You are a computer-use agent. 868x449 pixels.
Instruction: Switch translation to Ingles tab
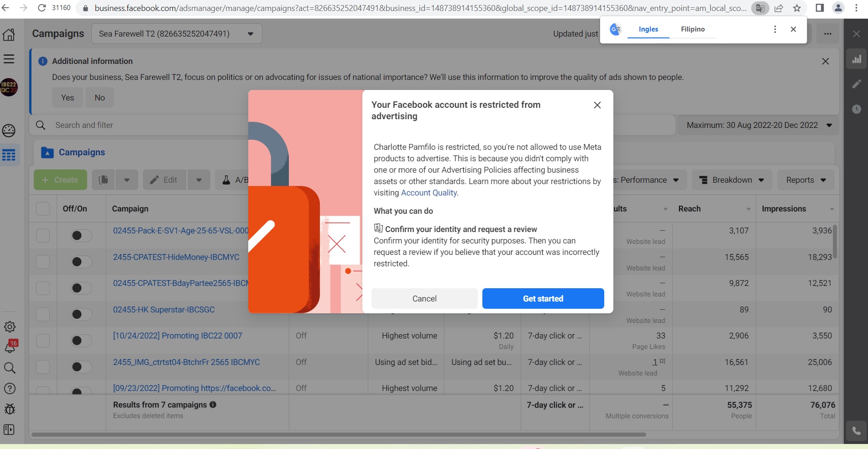click(x=648, y=29)
